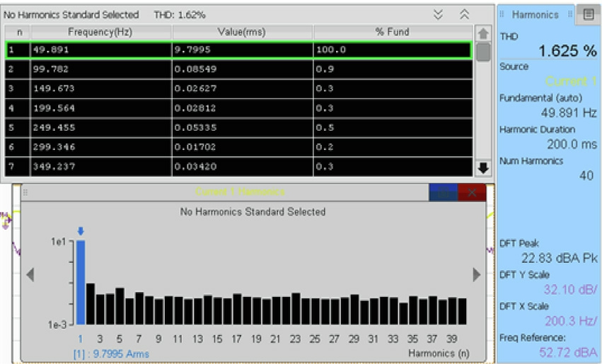This screenshot has width=602, height=364.
Task: Sort by the Frequency(Hz) column header
Action: pos(100,32)
